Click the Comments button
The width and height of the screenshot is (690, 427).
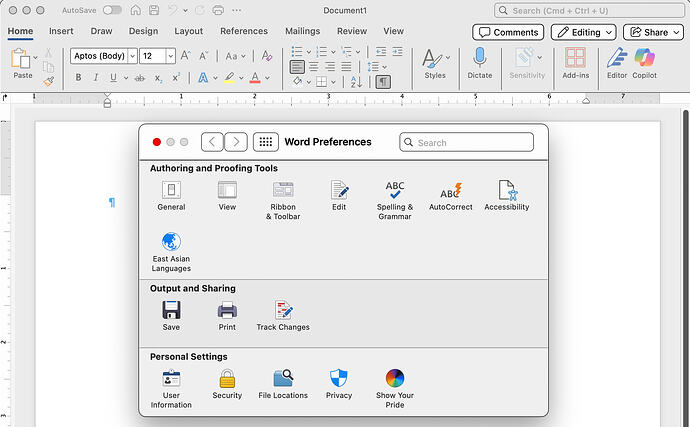coord(508,32)
